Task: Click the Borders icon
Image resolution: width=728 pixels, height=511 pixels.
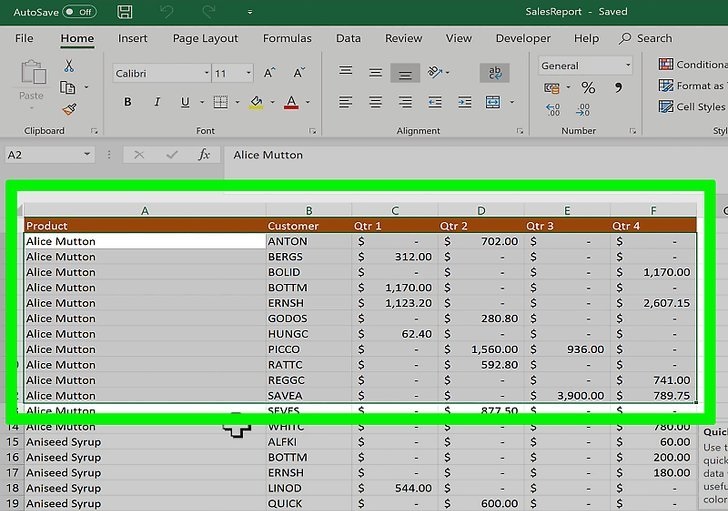Action: coord(221,102)
